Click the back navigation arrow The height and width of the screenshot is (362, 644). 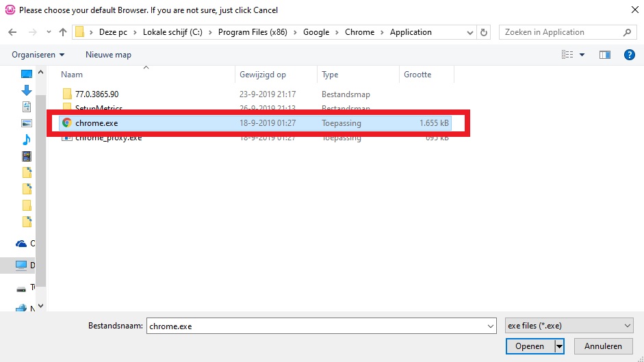pos(12,32)
